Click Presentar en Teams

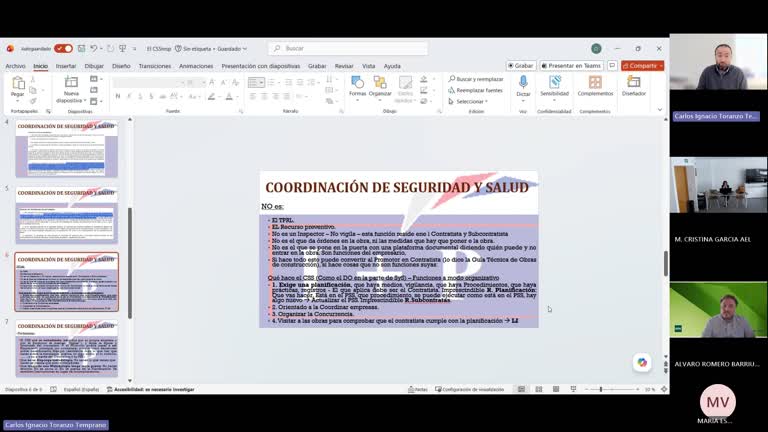click(x=571, y=66)
